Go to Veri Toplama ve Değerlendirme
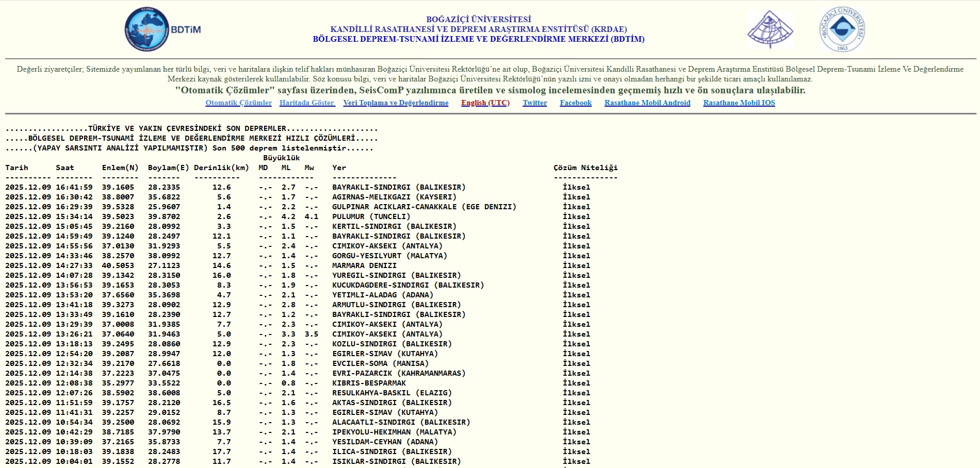The height and width of the screenshot is (468, 980). coord(396,103)
